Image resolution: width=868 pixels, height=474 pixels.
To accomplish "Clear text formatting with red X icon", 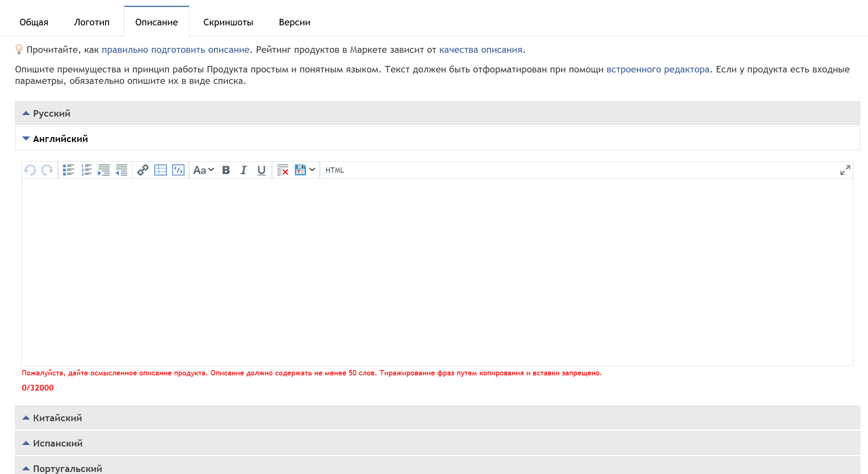I will [282, 170].
